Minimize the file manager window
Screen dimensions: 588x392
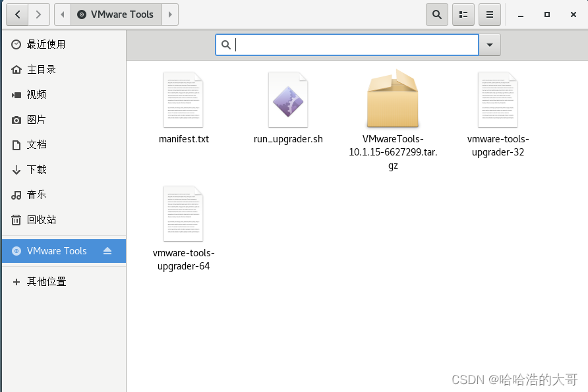click(521, 15)
